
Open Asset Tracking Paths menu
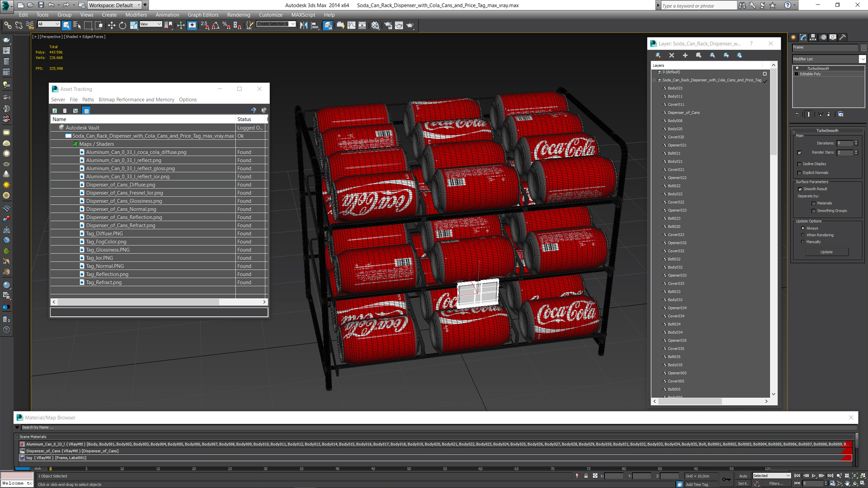(x=88, y=100)
